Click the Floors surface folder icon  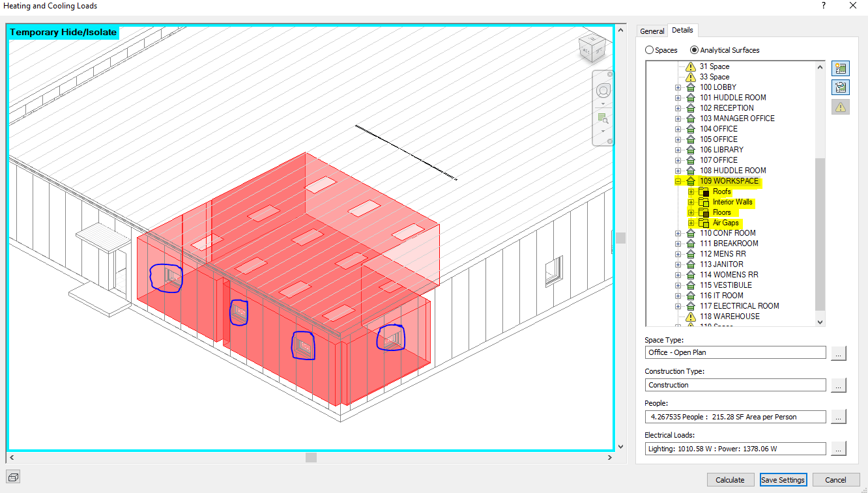tap(703, 212)
